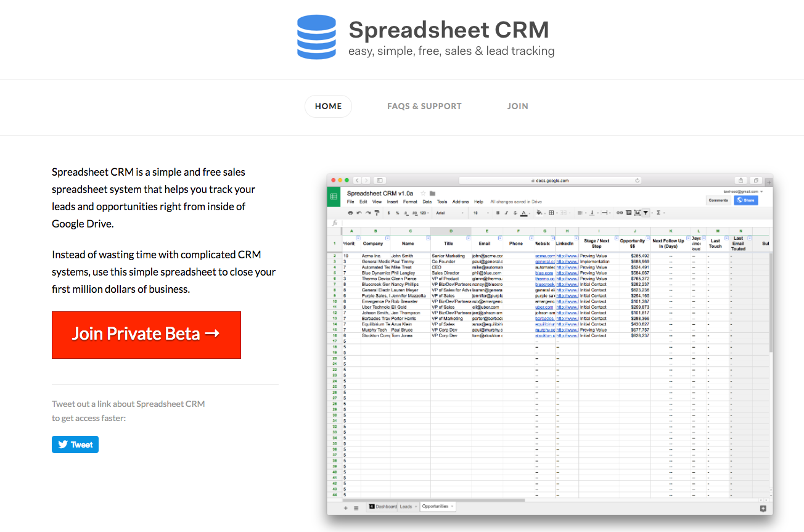
Task: Star the Spreadsheet CRM v1.0a document
Action: [423, 194]
